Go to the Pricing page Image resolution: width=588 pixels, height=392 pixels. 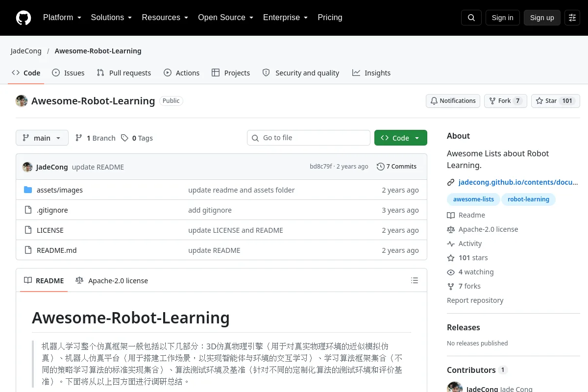(x=330, y=18)
